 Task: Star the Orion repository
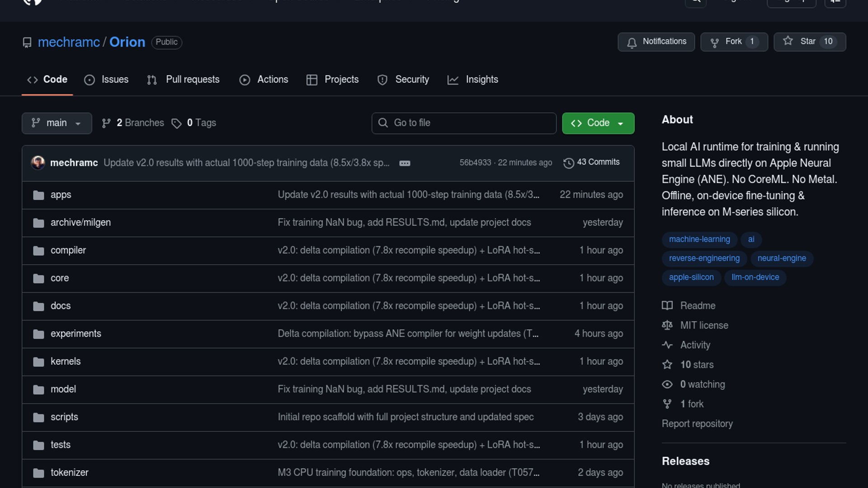coord(809,42)
